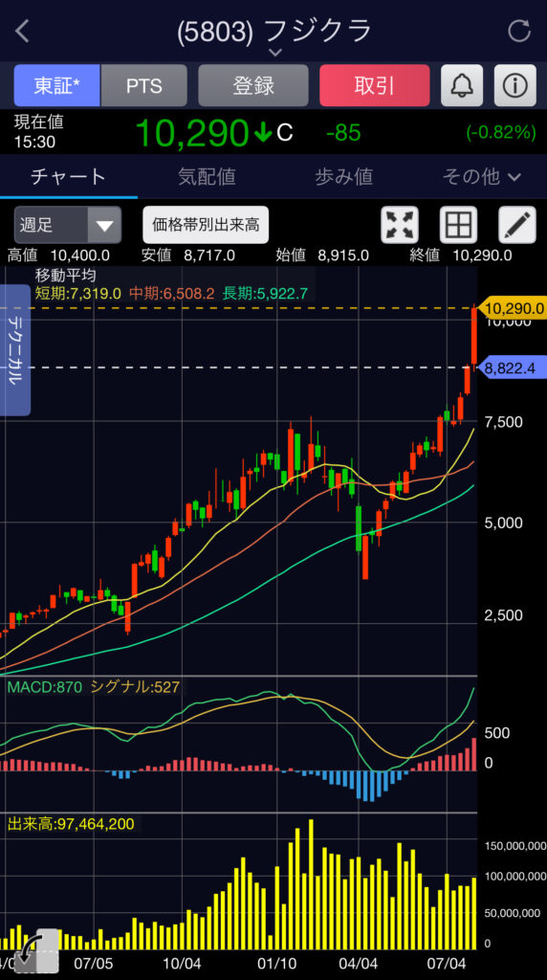Tap the 長期:5,922.7 moving average value
The height and width of the screenshot is (980, 547).
click(265, 293)
